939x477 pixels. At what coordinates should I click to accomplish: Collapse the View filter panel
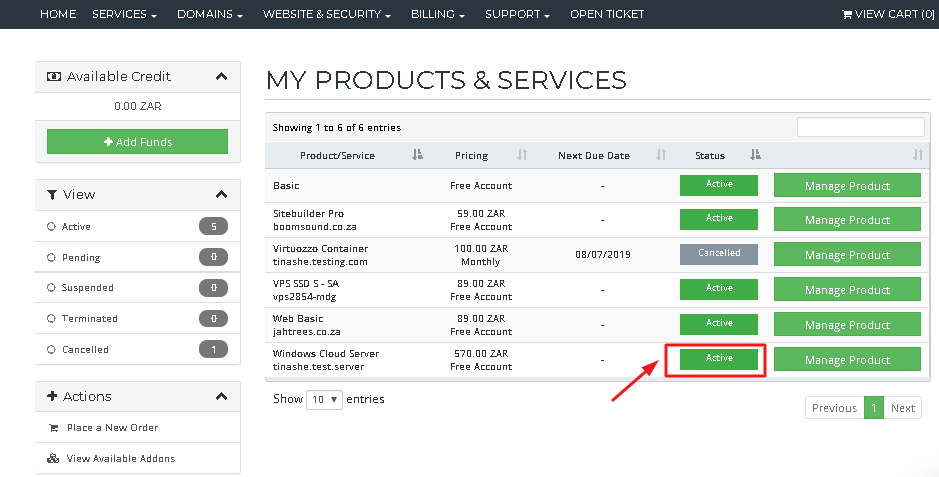pos(222,195)
